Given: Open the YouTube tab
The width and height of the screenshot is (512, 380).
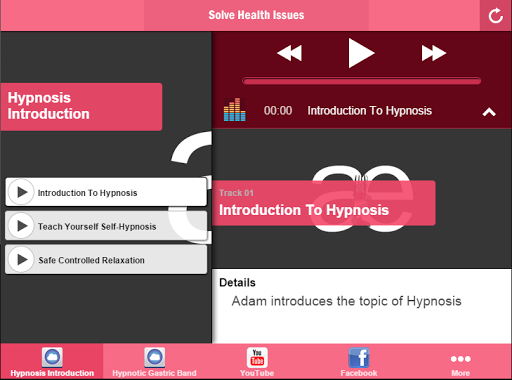Looking at the screenshot, I should pyautogui.click(x=257, y=362).
